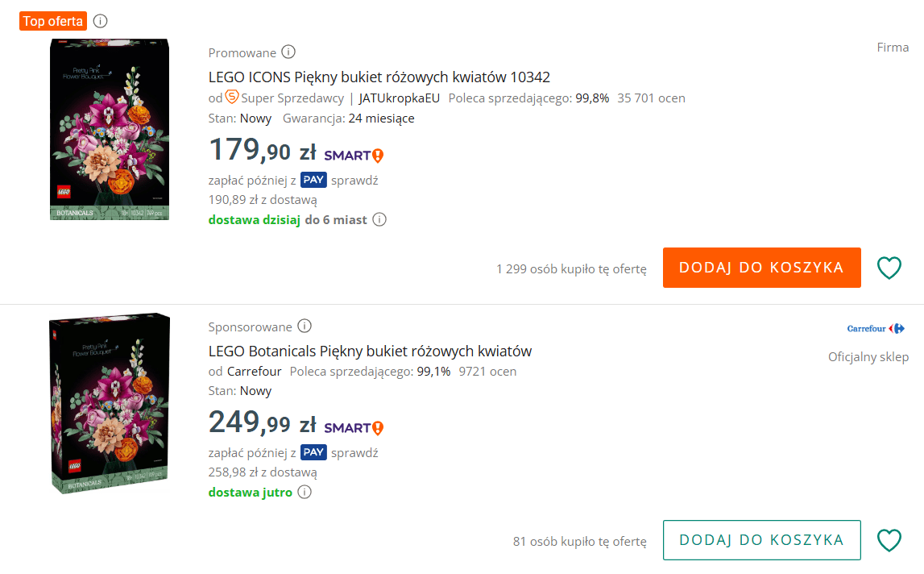The width and height of the screenshot is (924, 574).
Task: Open seller JATUkropkaEU profile
Action: coord(400,98)
